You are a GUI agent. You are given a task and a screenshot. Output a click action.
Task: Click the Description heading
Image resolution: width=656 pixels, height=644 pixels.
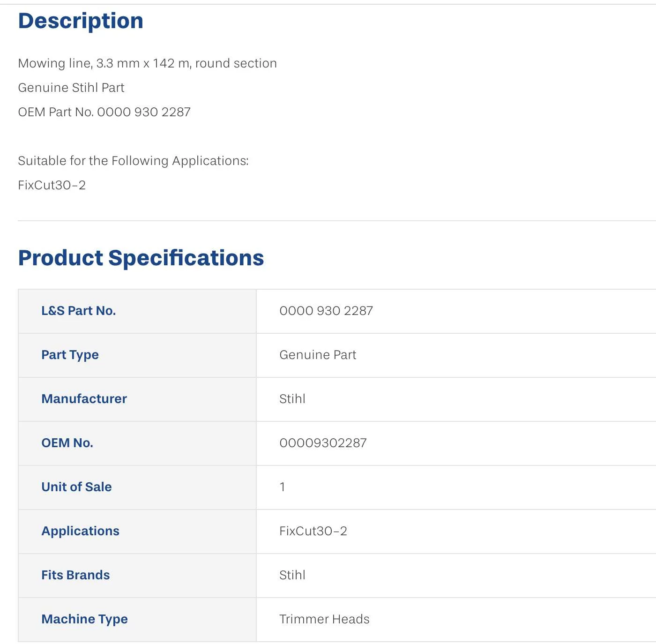[81, 21]
